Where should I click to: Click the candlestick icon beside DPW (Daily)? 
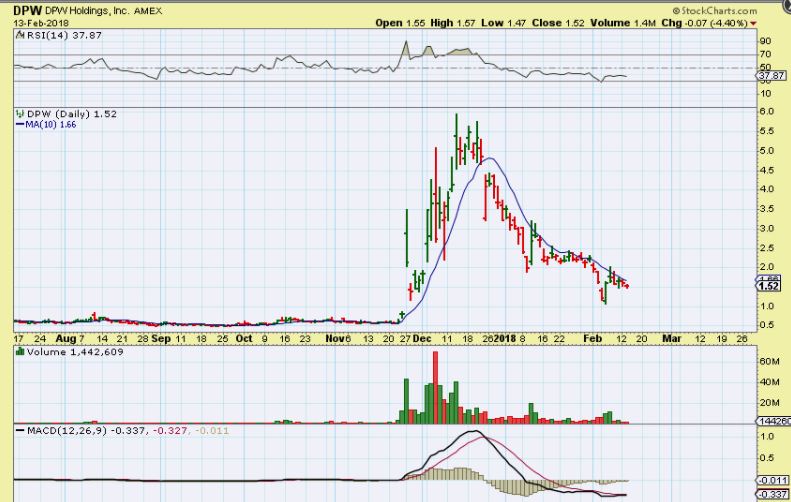point(20,114)
